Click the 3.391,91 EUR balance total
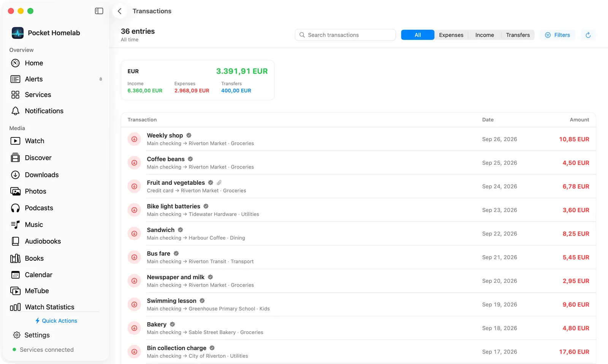Screen dimensions: 608x364 (242, 71)
